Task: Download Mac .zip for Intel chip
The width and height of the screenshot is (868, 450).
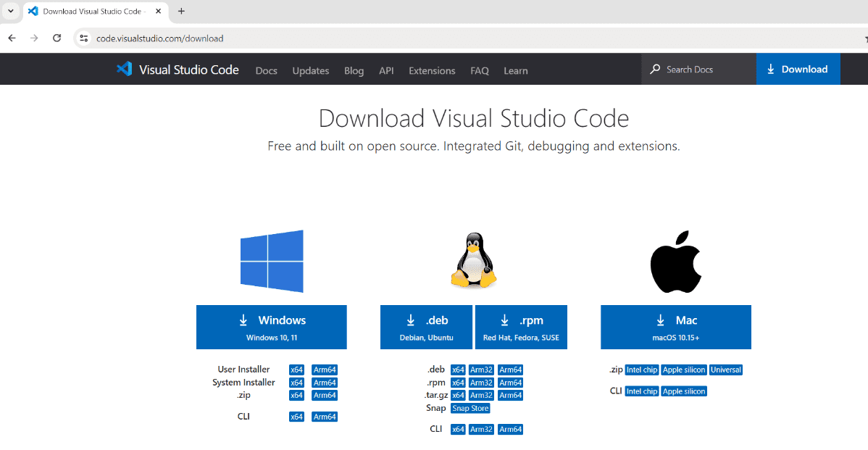Action: [642, 370]
